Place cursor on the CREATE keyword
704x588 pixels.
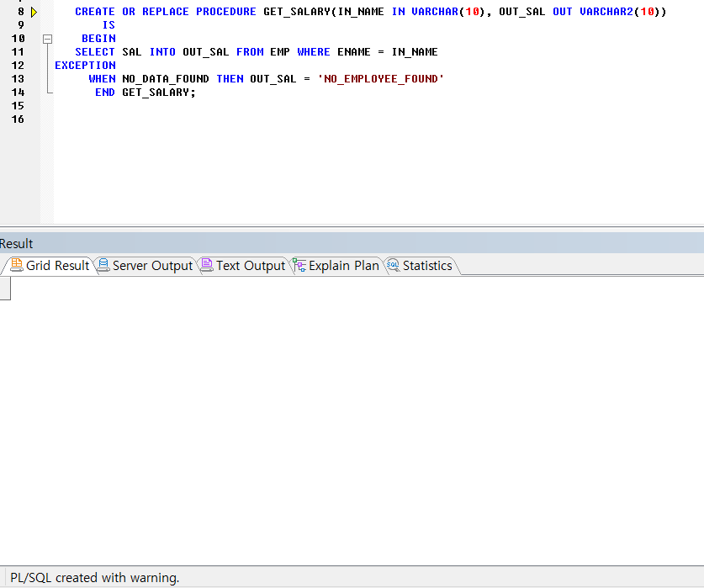pyautogui.click(x=95, y=12)
